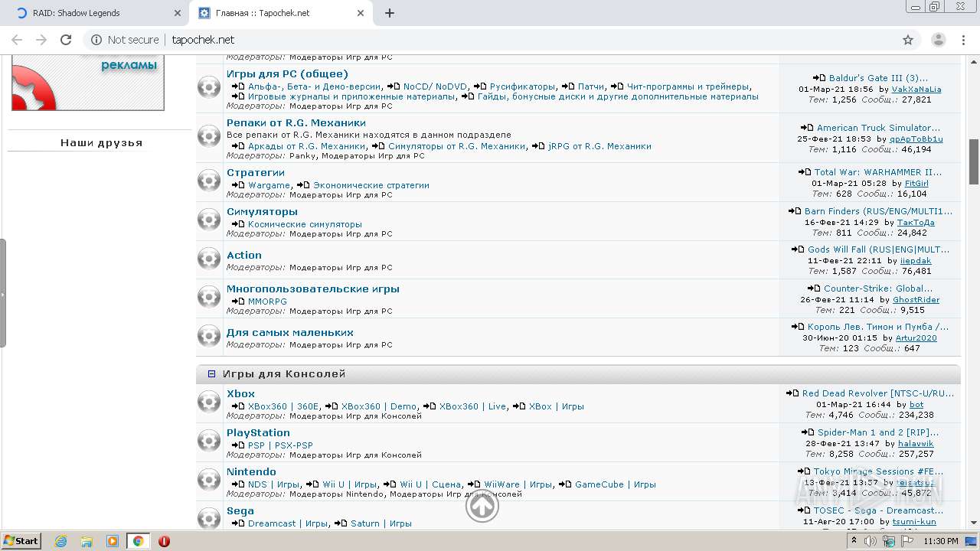Reload the tapochek.net page
The height and width of the screenshot is (551, 980).
point(66,40)
